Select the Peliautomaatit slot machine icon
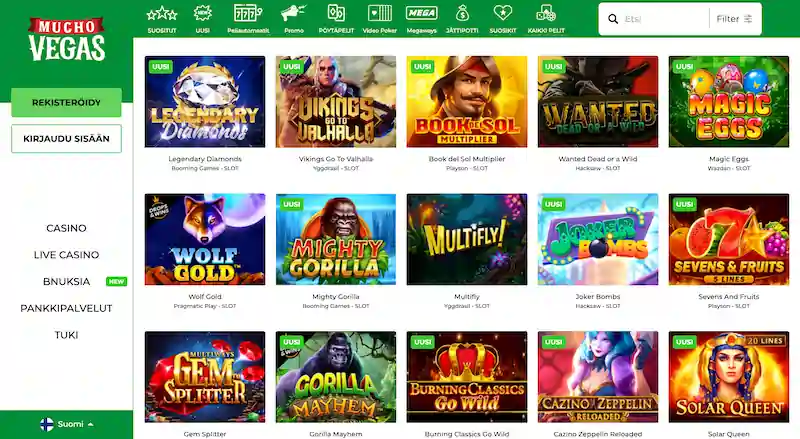 [x=248, y=13]
